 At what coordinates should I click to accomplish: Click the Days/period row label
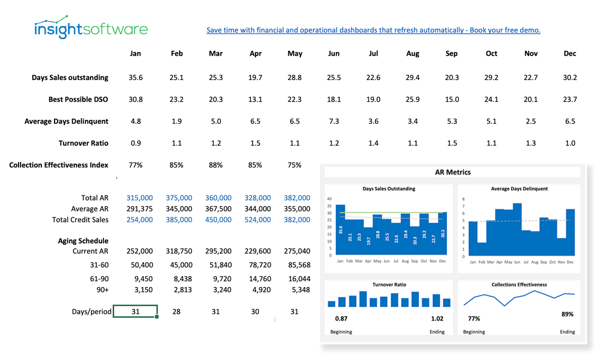91,311
